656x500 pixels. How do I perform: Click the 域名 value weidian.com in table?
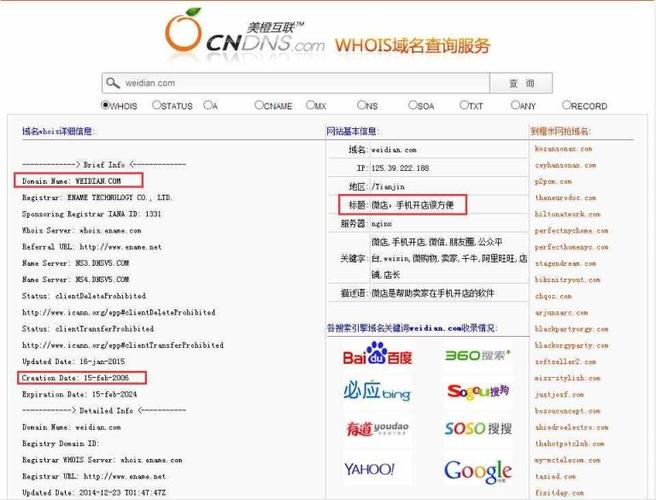click(394, 150)
